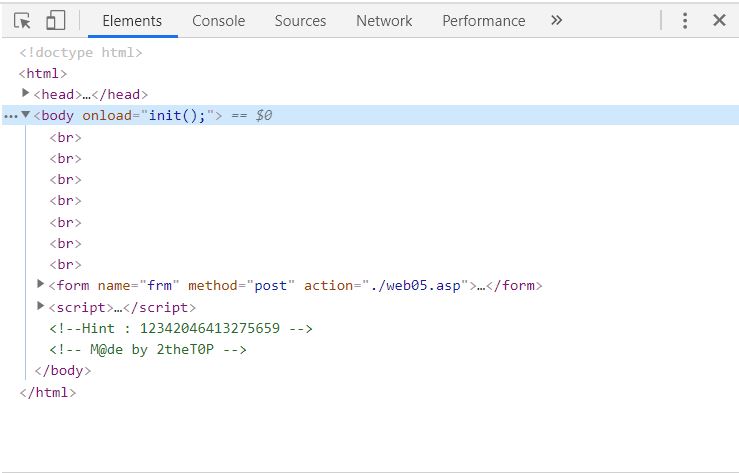Viewport: 739px width, 473px height.
Task: Select the first br element
Action: pos(66,137)
